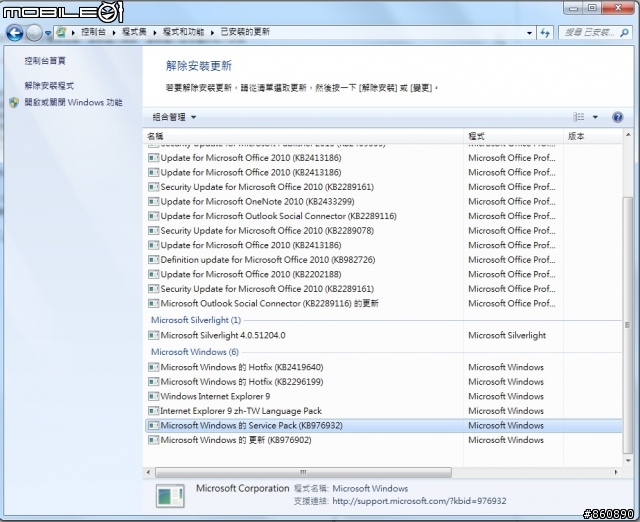640x522 pixels.
Task: Collapse the Microsoft Silverlight (1) group
Action: [196, 320]
